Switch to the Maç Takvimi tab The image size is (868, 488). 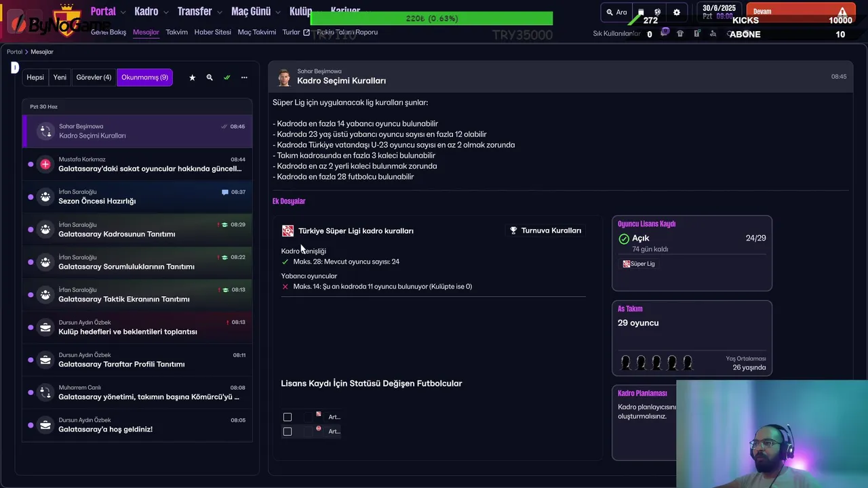pos(257,32)
